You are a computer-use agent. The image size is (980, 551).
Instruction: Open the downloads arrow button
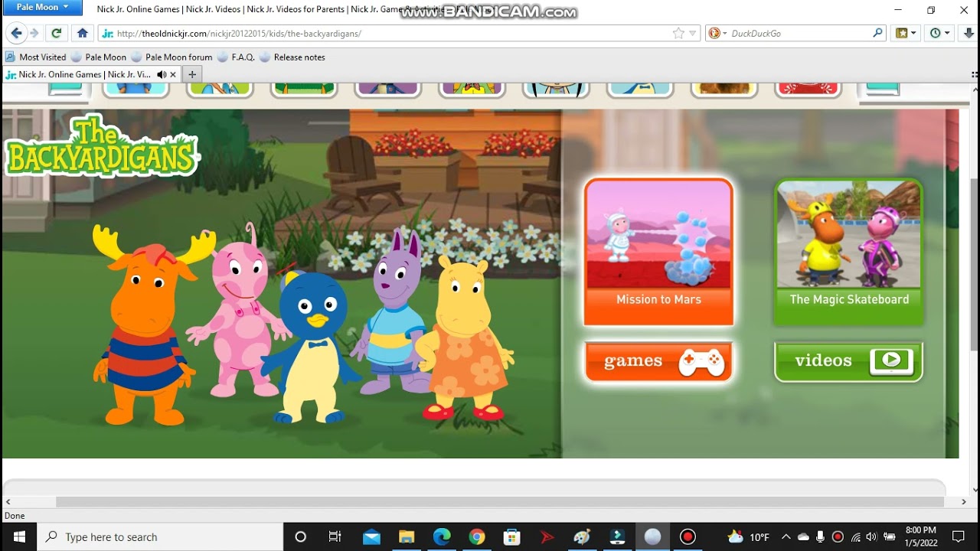point(969,33)
